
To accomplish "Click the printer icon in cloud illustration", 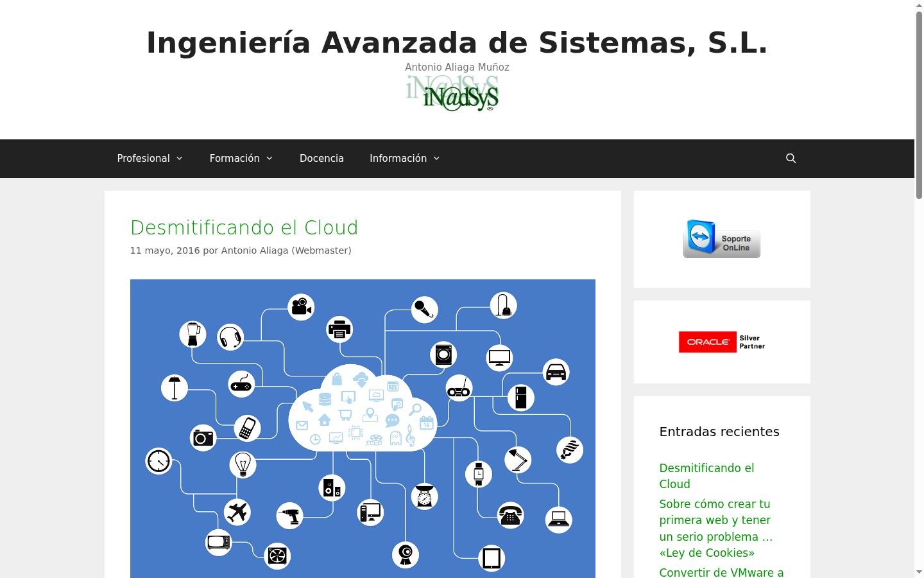I will coord(339,329).
